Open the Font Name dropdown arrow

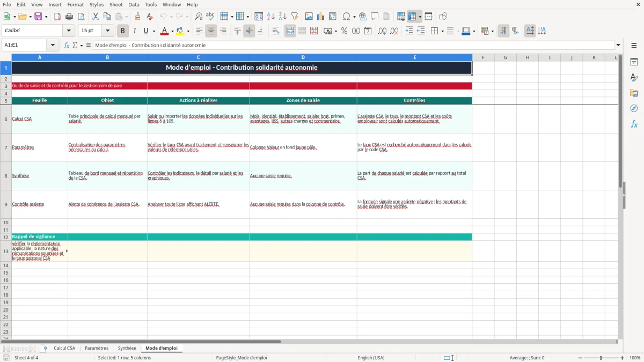tap(68, 31)
